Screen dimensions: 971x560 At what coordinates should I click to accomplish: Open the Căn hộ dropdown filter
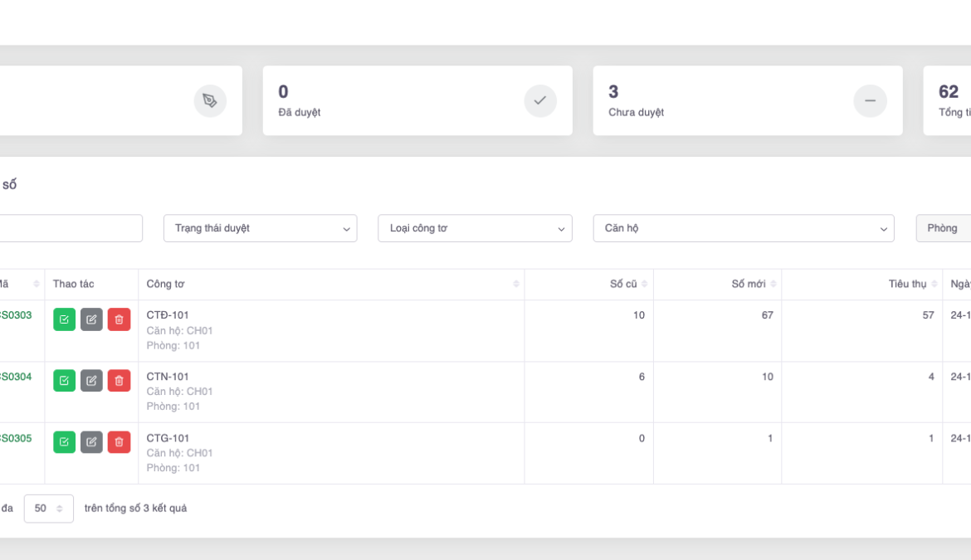tap(743, 228)
